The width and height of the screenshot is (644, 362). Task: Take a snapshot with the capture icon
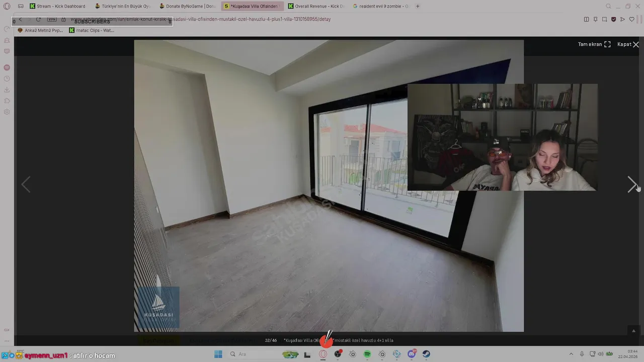click(x=604, y=19)
